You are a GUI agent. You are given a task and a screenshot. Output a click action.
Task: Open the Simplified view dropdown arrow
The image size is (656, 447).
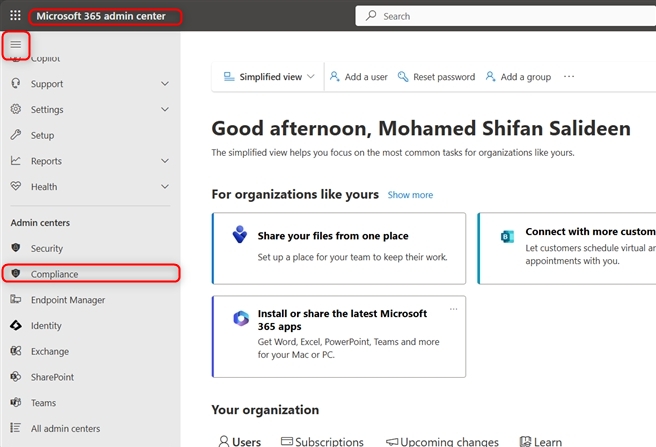click(x=310, y=77)
